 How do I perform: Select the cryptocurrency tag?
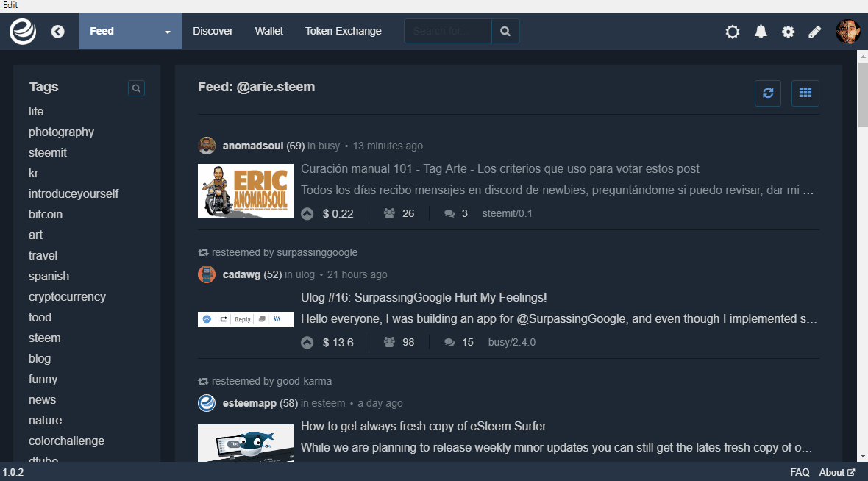coord(67,296)
